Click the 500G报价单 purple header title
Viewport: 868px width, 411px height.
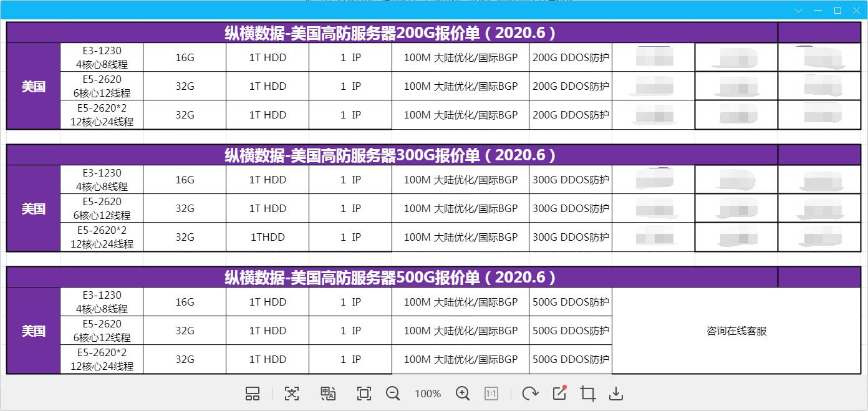pyautogui.click(x=391, y=278)
